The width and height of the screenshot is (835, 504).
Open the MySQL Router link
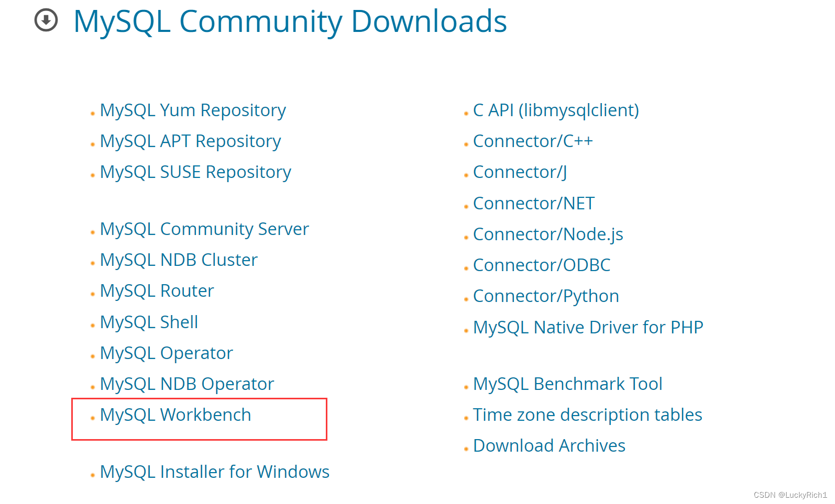pyautogui.click(x=157, y=291)
